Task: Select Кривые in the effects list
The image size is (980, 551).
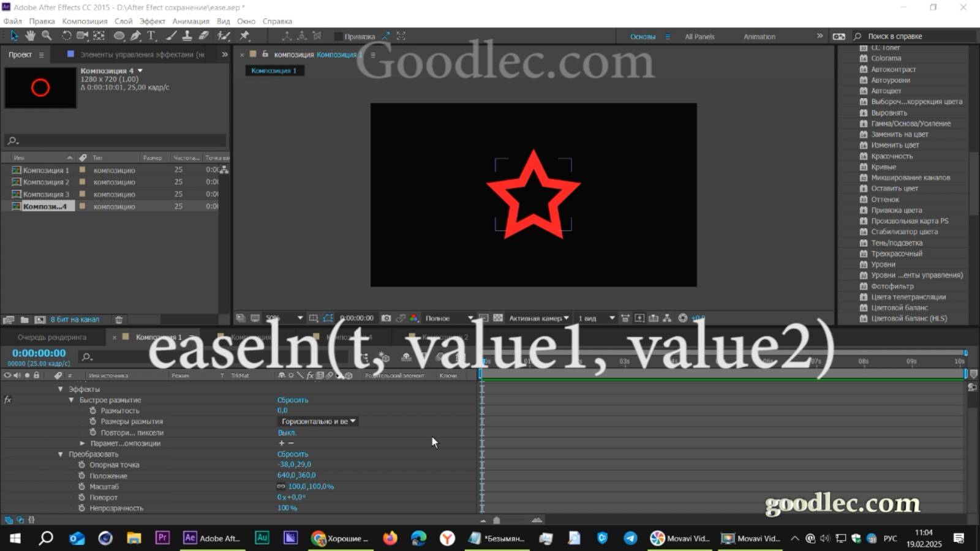Action: (882, 167)
